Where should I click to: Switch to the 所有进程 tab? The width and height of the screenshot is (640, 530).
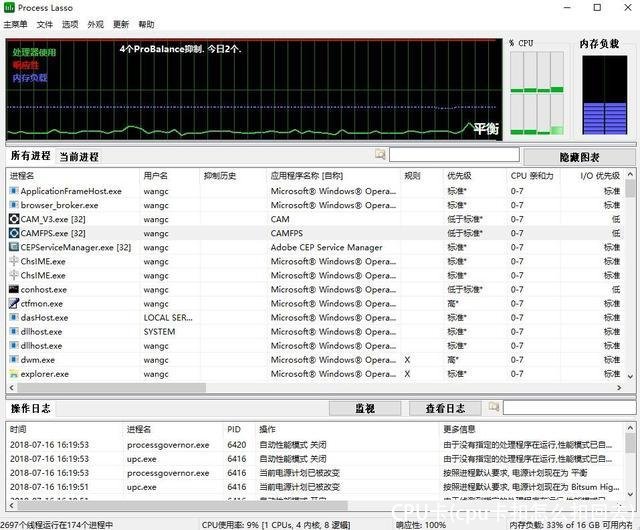[30, 156]
